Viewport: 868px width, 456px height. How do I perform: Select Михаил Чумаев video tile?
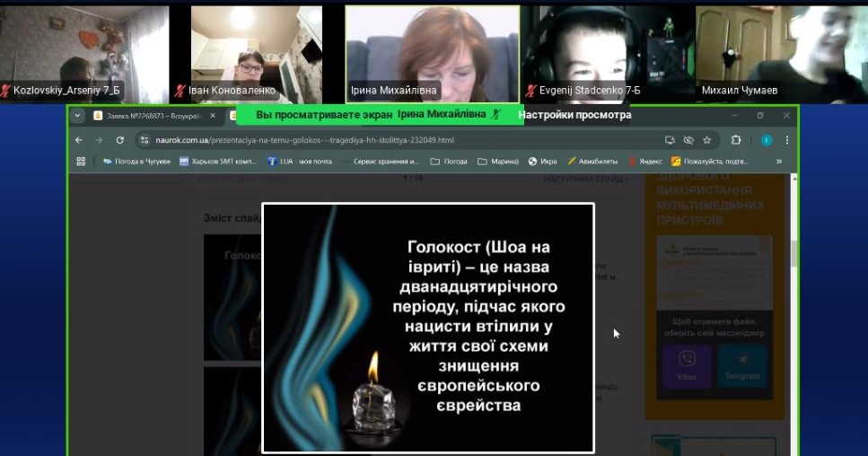pyautogui.click(x=782, y=55)
